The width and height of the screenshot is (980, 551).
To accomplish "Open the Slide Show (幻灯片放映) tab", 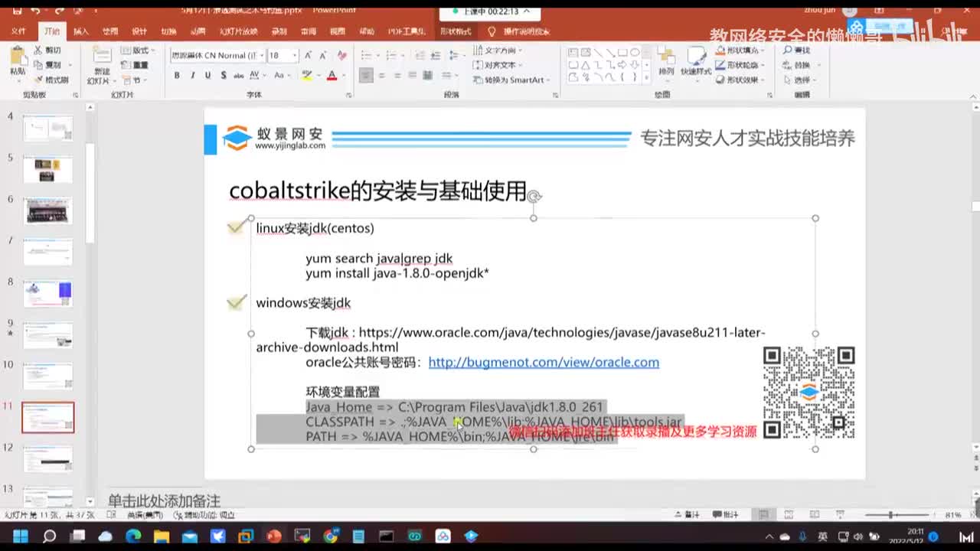I will [238, 32].
